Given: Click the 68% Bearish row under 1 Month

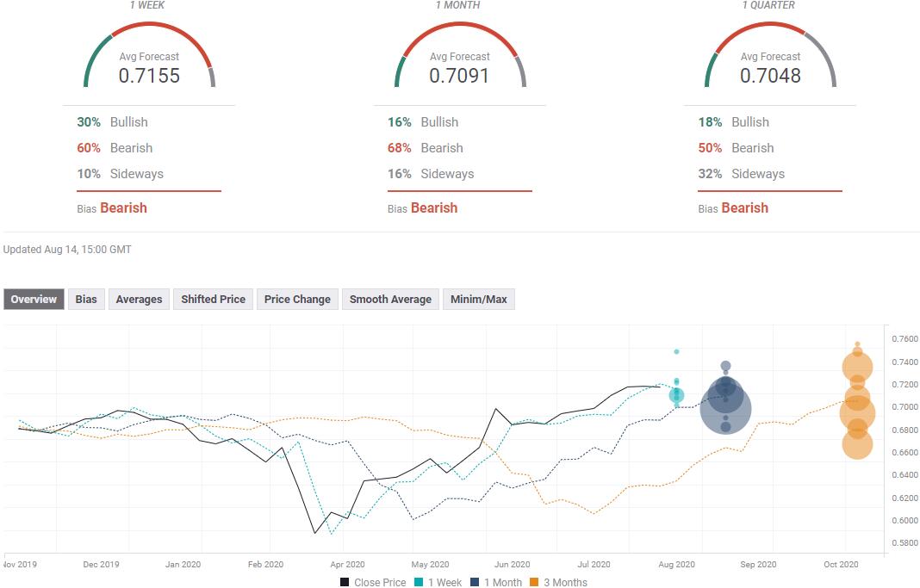Looking at the screenshot, I should click(426, 148).
